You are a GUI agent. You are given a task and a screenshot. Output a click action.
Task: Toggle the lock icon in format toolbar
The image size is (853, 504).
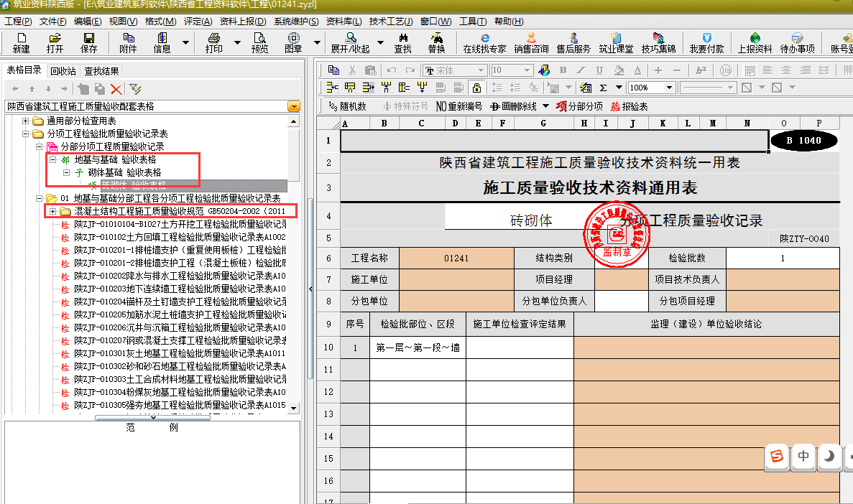tap(476, 88)
